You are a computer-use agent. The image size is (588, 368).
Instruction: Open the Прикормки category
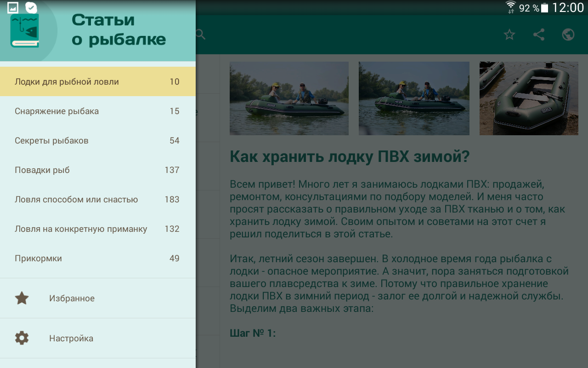[98, 259]
